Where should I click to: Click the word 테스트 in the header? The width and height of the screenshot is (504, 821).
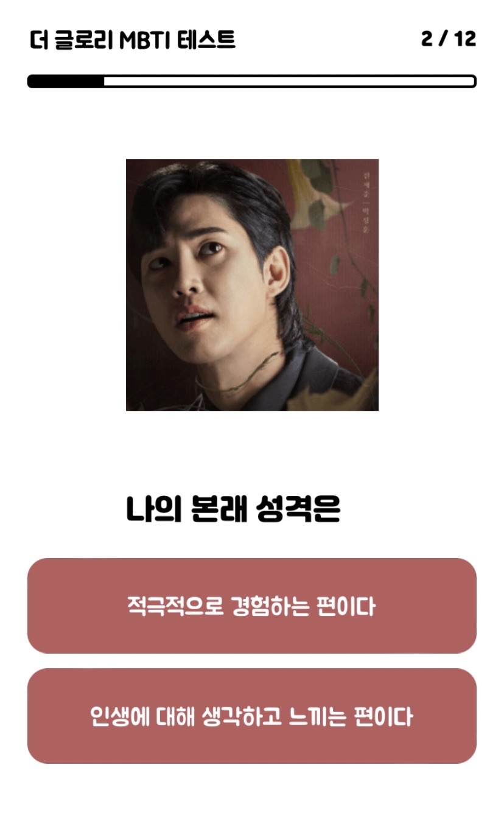pyautogui.click(x=207, y=40)
